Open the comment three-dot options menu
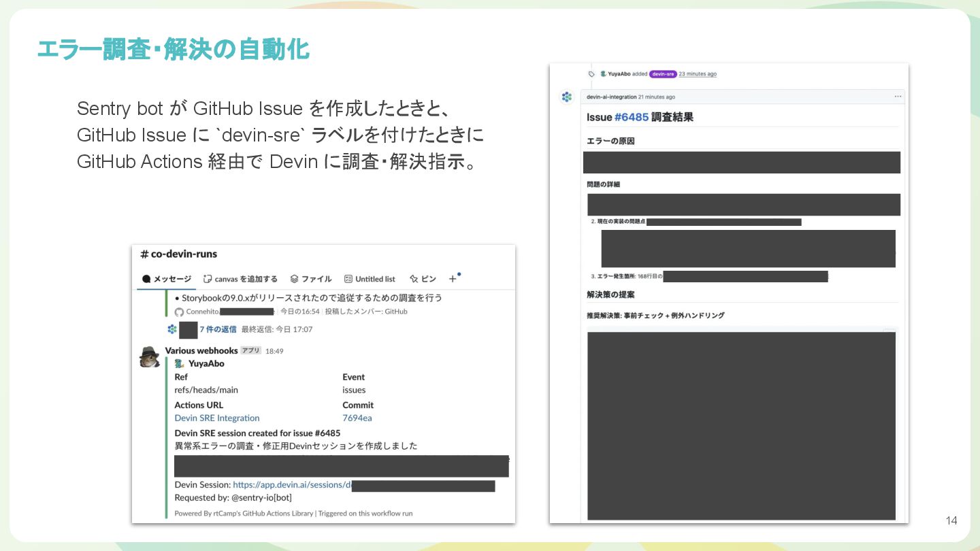Screen dimensions: 980x551 (898, 97)
